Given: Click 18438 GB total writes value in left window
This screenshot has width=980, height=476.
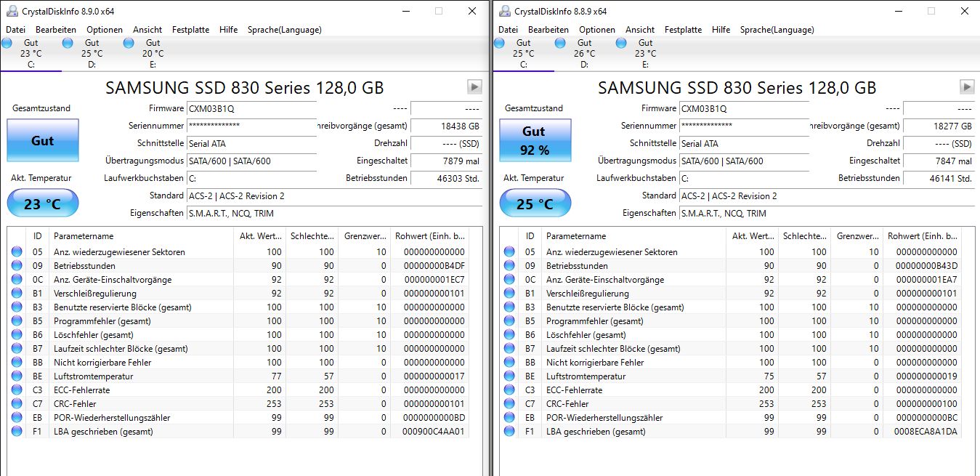Looking at the screenshot, I should pos(446,126).
